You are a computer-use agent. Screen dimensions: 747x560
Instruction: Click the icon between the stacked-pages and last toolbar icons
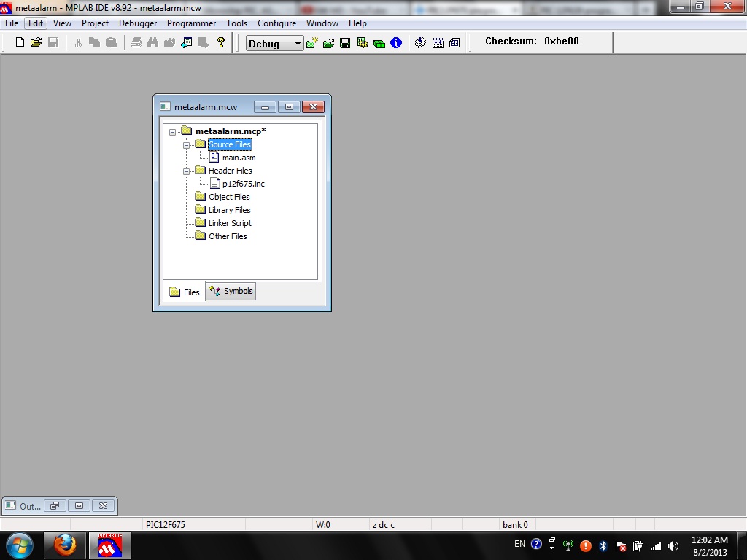(438, 43)
